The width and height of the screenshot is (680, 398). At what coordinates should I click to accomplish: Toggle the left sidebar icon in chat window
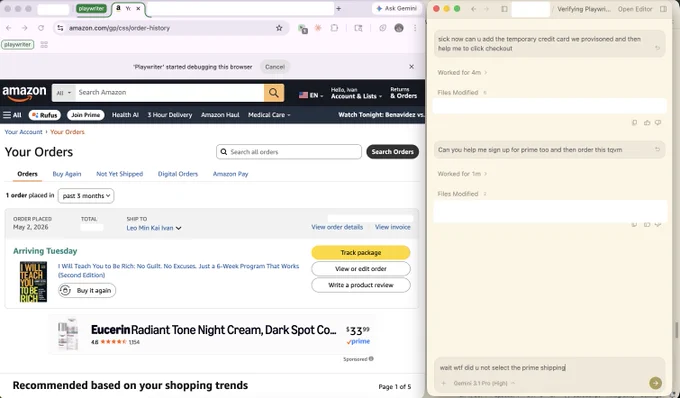coord(504,9)
